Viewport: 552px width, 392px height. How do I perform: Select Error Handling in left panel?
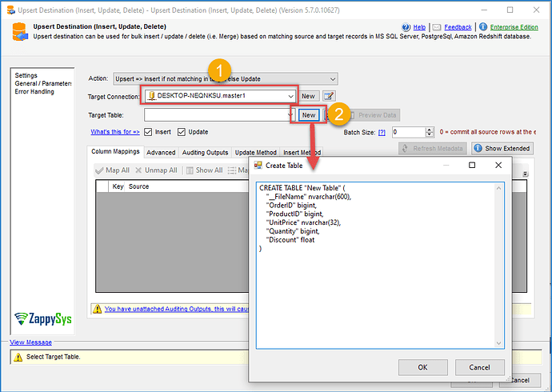point(34,91)
